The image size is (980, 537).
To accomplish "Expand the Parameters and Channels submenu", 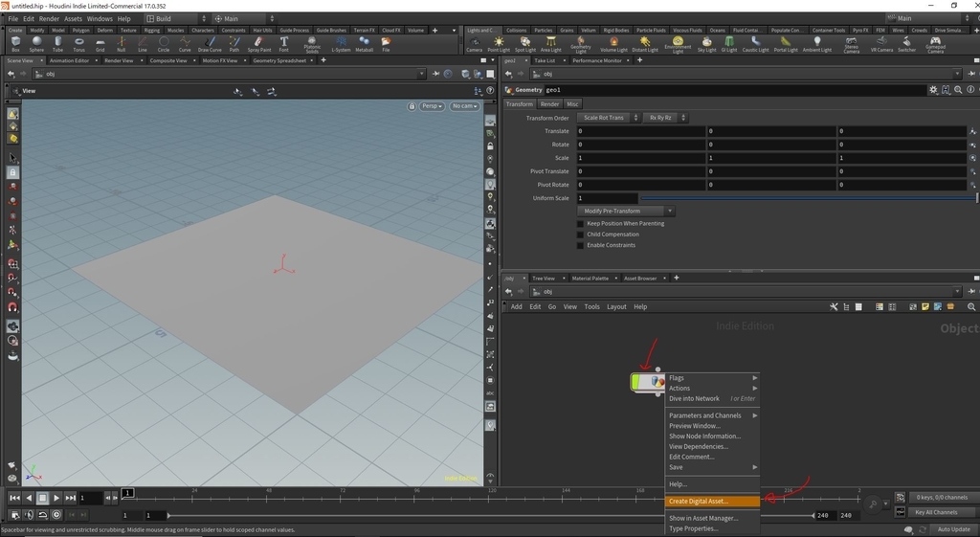I will [x=712, y=415].
